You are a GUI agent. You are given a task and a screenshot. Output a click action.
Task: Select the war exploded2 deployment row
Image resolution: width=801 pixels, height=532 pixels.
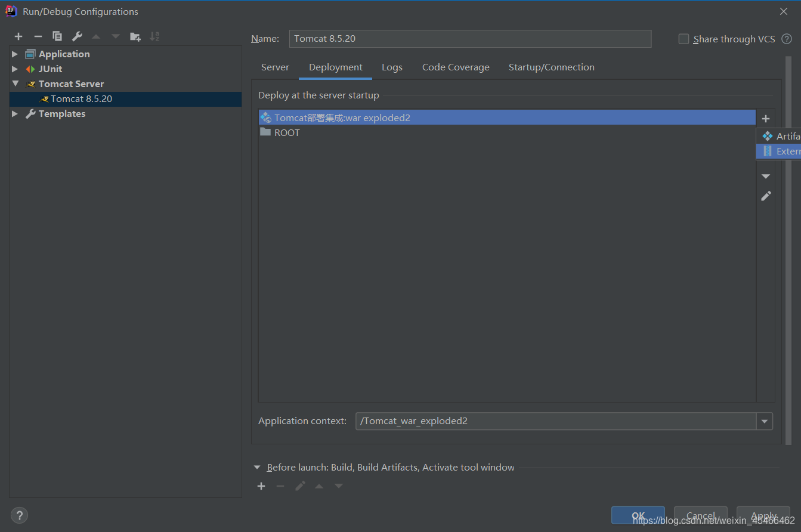point(507,117)
